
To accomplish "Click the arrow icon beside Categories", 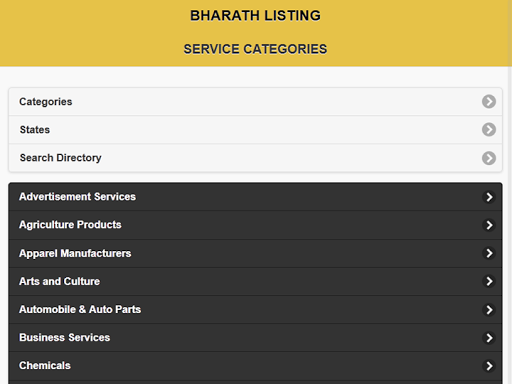I will (489, 102).
